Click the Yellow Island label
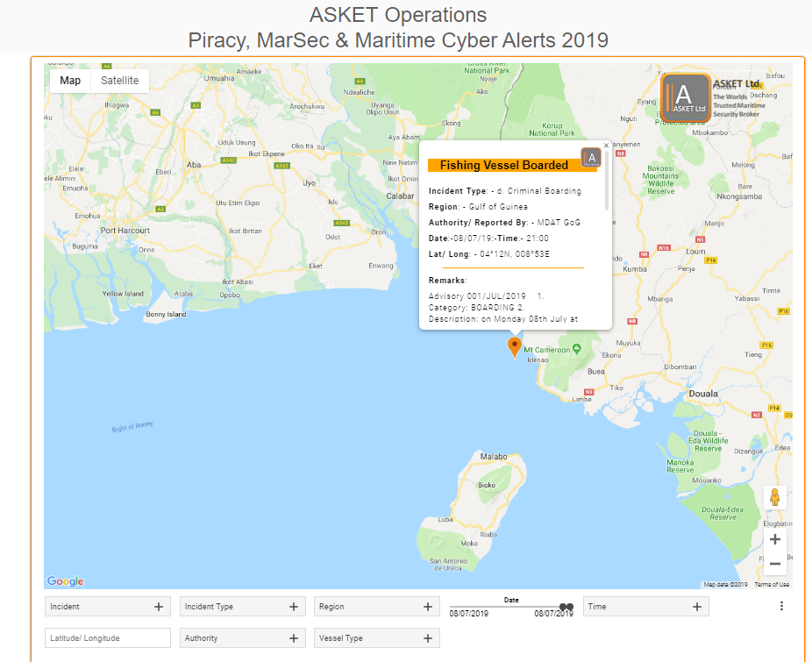812x662 pixels. point(123,294)
